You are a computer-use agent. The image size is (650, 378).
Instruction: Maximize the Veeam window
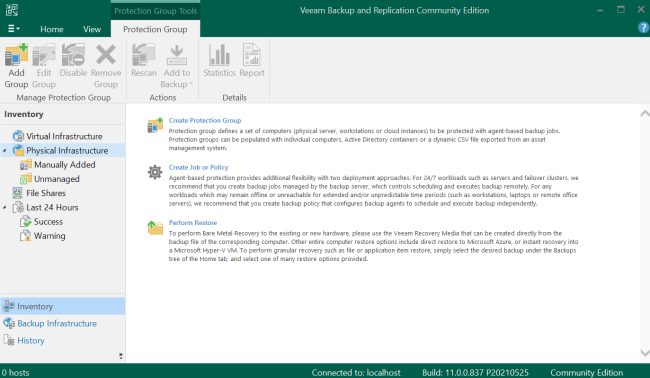tap(621, 10)
